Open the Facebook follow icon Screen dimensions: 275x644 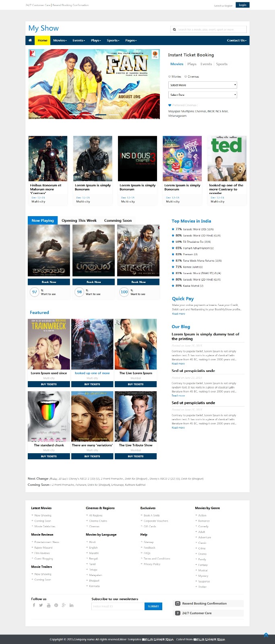point(34,605)
